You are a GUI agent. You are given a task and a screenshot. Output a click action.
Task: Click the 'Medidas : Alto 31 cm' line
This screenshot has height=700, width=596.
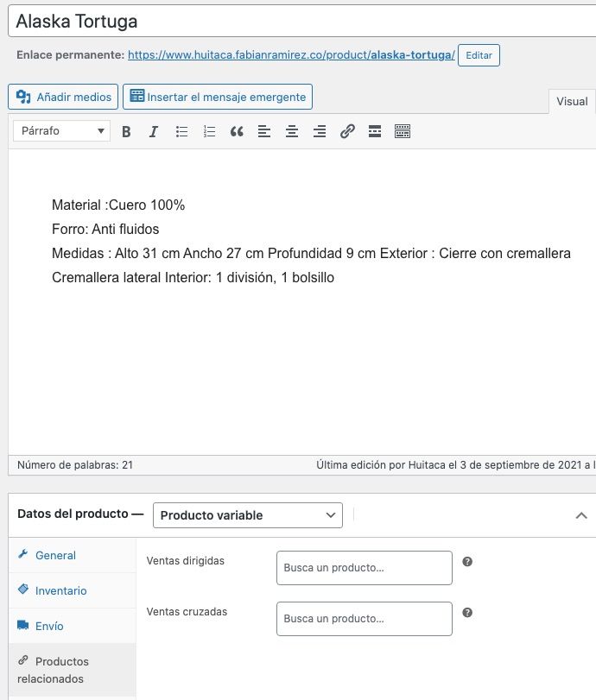tap(311, 253)
